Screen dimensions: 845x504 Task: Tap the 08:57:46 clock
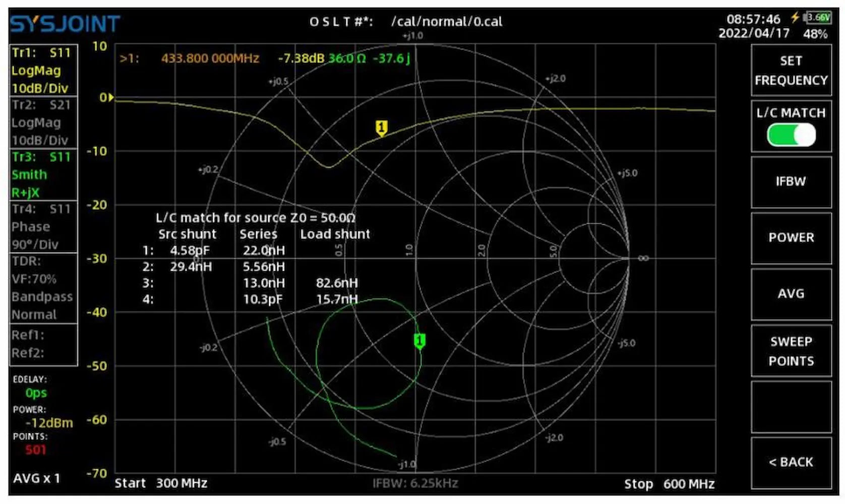tap(753, 19)
